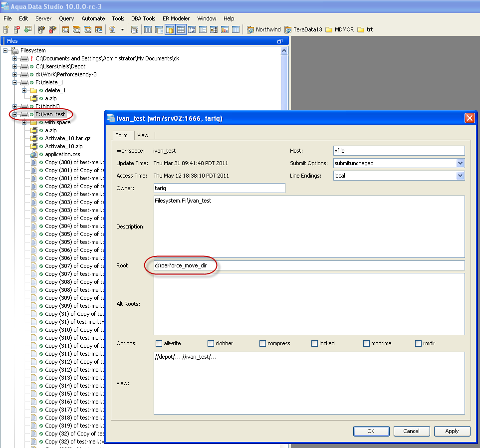Click the Root path input field
480x448 pixels.
tap(309, 265)
